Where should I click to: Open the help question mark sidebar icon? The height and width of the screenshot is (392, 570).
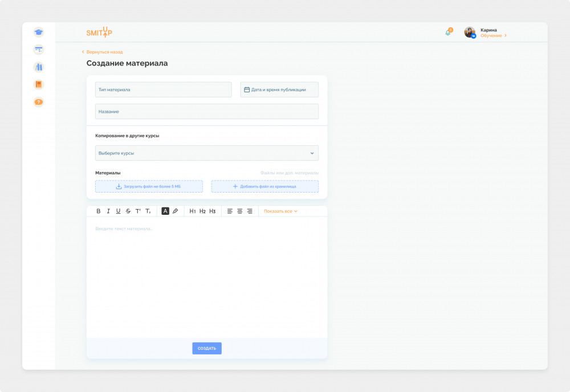click(x=39, y=102)
